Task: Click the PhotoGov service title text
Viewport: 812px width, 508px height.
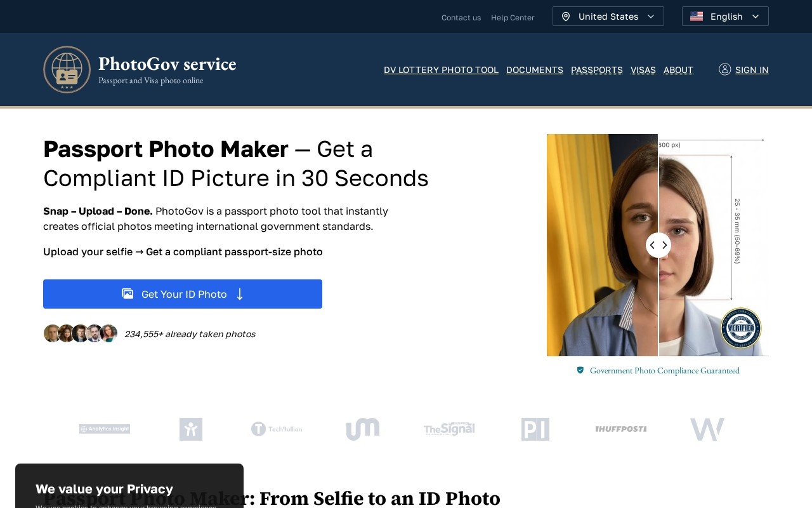Action: [x=167, y=64]
